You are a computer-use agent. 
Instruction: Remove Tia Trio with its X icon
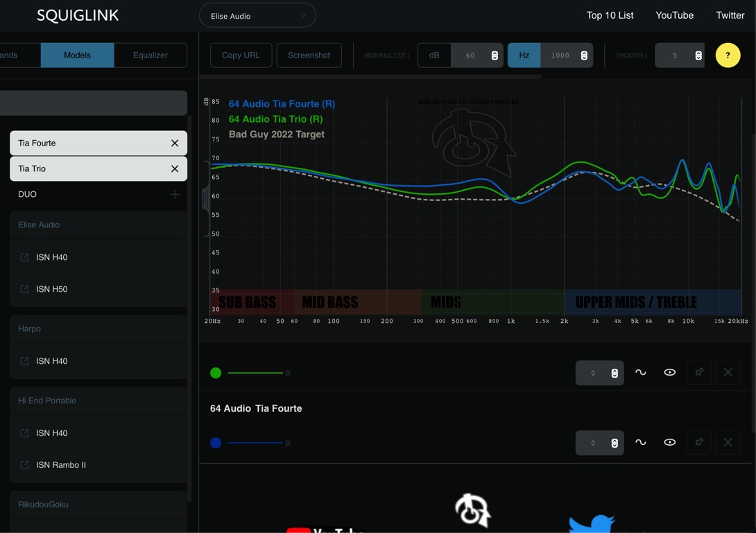coord(175,168)
